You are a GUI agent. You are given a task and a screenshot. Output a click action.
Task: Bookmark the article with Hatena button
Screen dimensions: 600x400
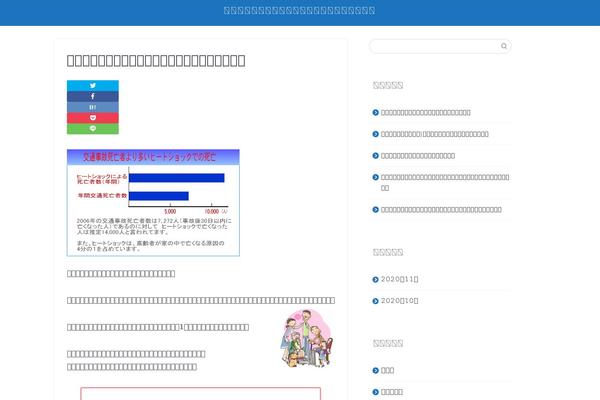pos(93,107)
